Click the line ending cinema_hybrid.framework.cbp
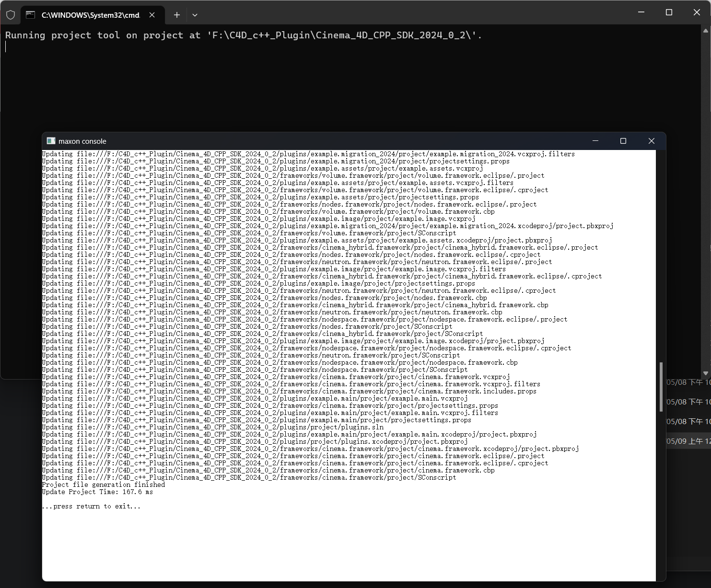Viewport: 711px width, 588px height. tap(295, 305)
